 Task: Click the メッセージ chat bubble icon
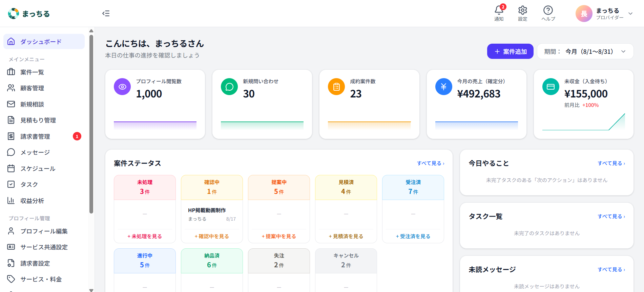point(11,152)
